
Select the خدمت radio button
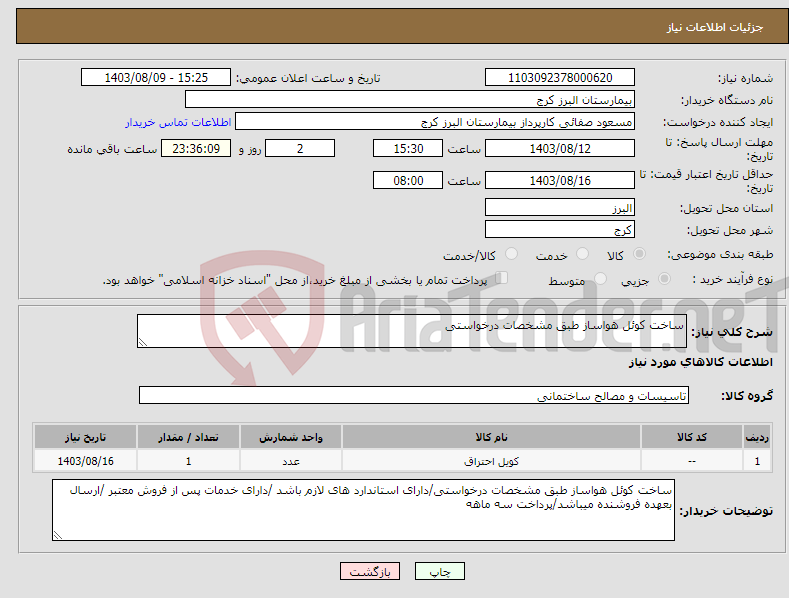click(x=582, y=254)
